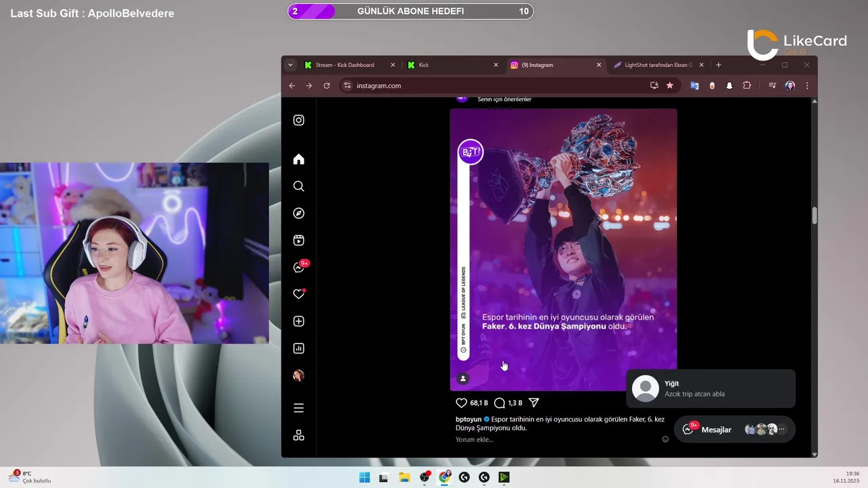
Task: View the like count 68,1 B
Action: pos(479,403)
